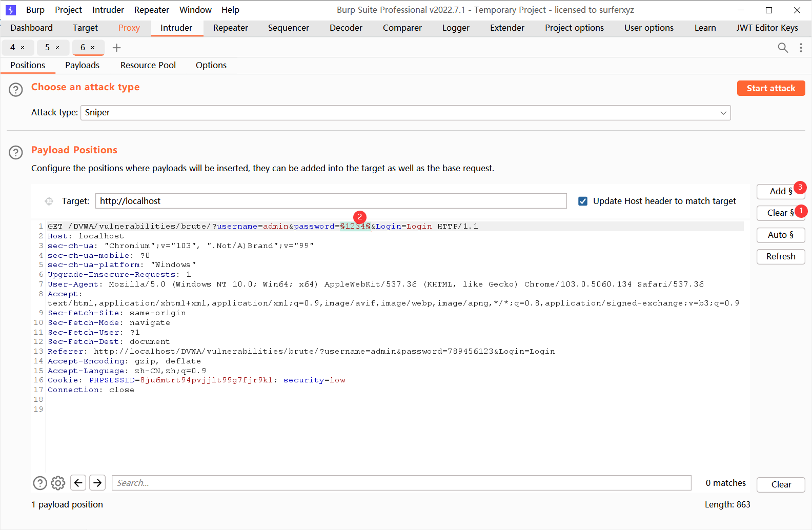Click the security=low cookie value

pyautogui.click(x=314, y=380)
